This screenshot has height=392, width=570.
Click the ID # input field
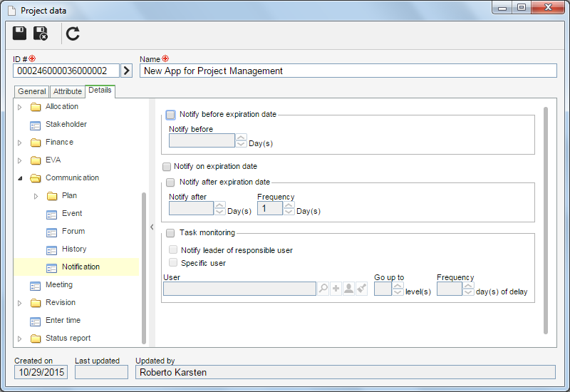(66, 71)
